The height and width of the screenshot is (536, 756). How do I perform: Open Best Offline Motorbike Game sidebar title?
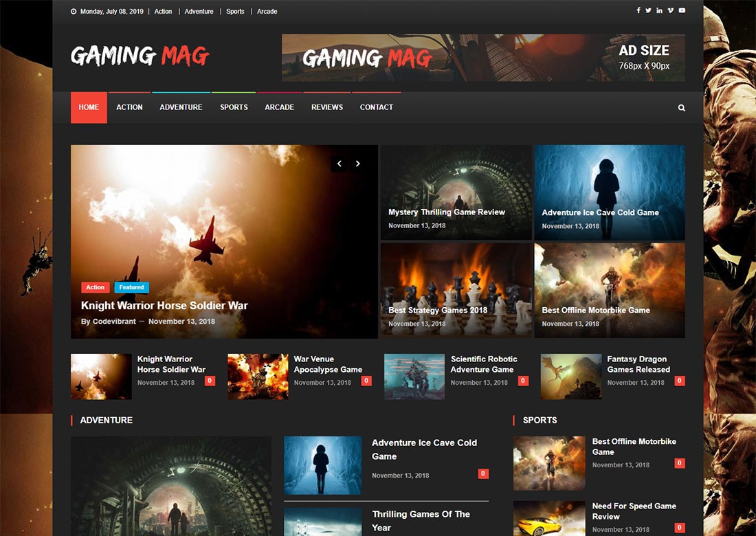coord(634,447)
